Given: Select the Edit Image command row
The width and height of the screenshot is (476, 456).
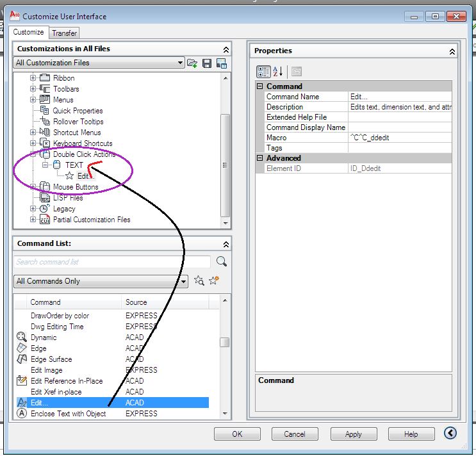Looking at the screenshot, I should click(x=113, y=370).
